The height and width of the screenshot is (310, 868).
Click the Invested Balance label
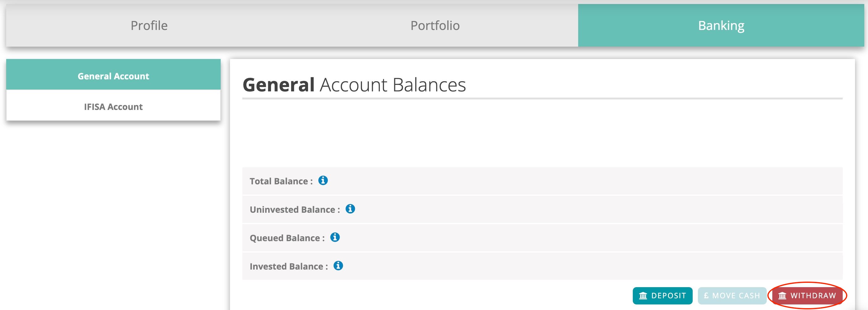click(286, 266)
